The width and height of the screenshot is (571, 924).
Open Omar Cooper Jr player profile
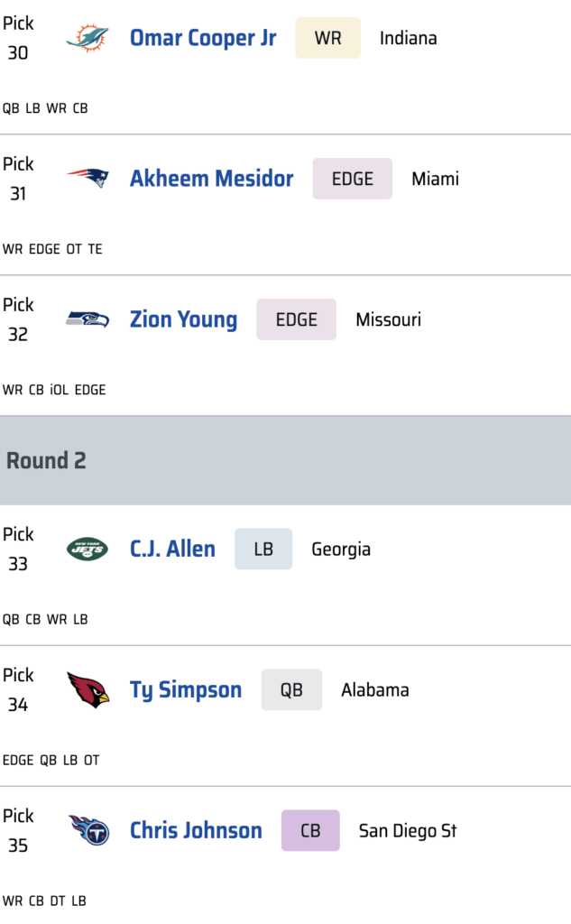203,38
